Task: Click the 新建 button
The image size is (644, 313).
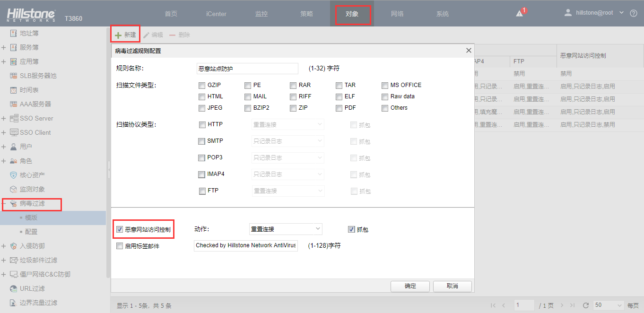Action: pyautogui.click(x=125, y=35)
